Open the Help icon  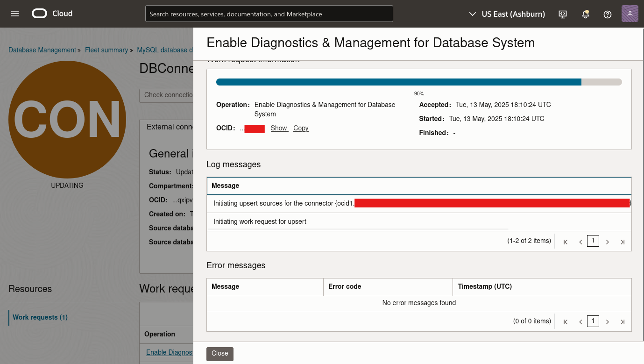[607, 14]
